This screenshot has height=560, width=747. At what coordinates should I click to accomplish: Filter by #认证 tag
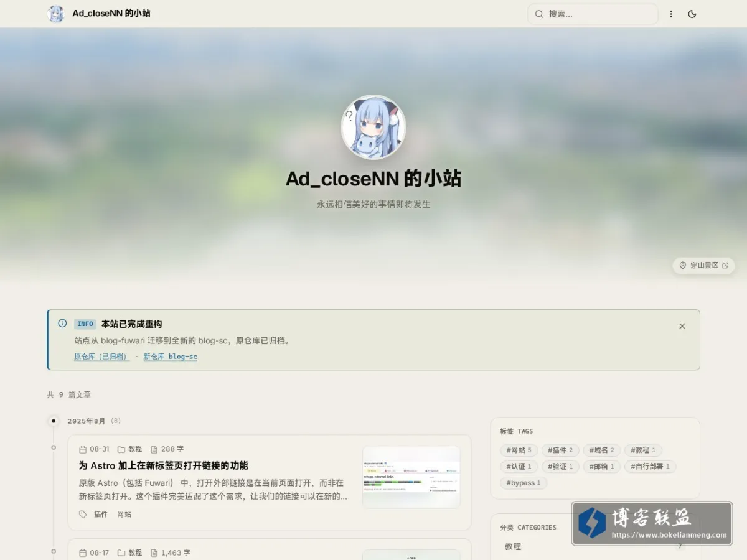point(519,466)
